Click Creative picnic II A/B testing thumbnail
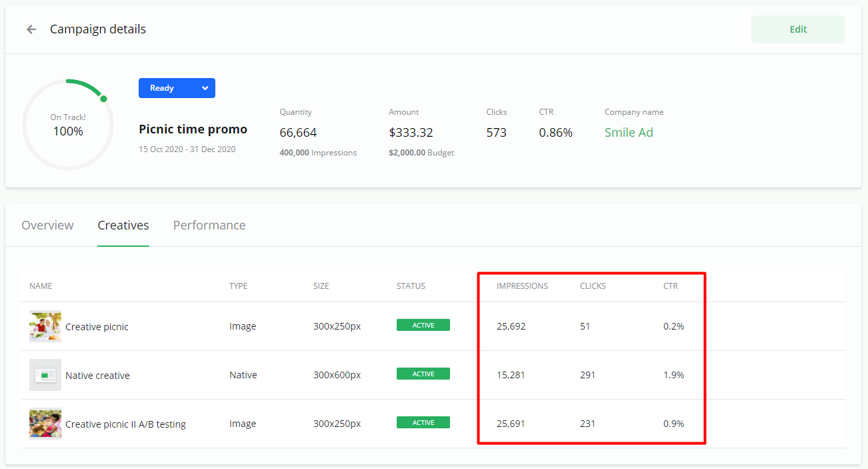Viewport: 868px width, 469px height. pos(45,424)
